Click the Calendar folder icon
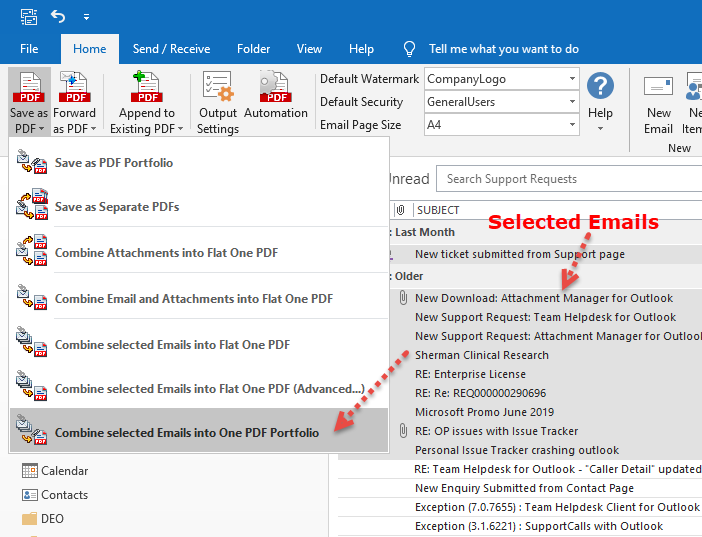 (x=30, y=471)
